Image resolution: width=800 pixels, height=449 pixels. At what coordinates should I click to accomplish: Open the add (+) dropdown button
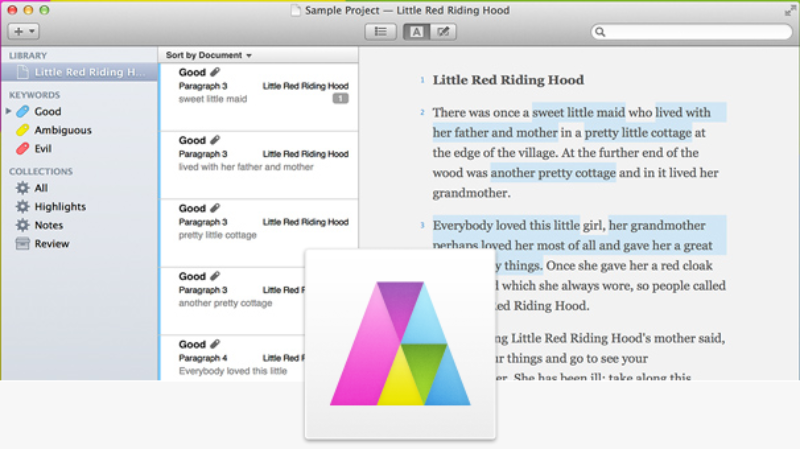coord(23,32)
